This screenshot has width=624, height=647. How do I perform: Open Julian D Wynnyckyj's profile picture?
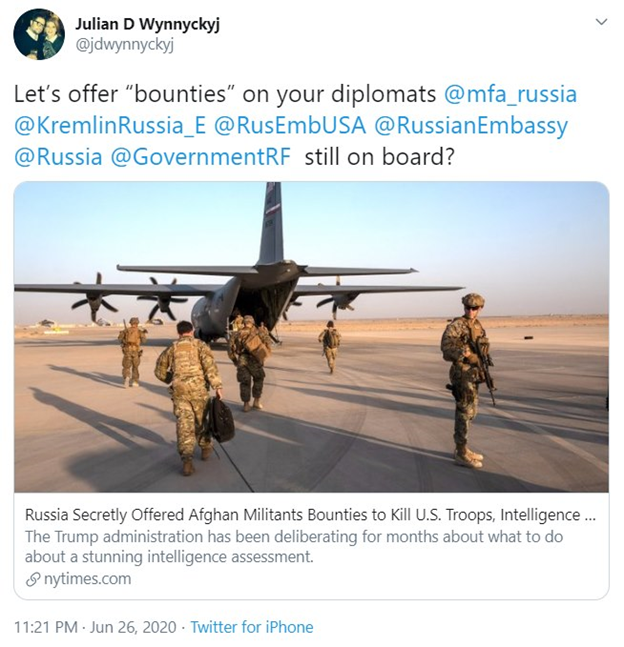(39, 34)
